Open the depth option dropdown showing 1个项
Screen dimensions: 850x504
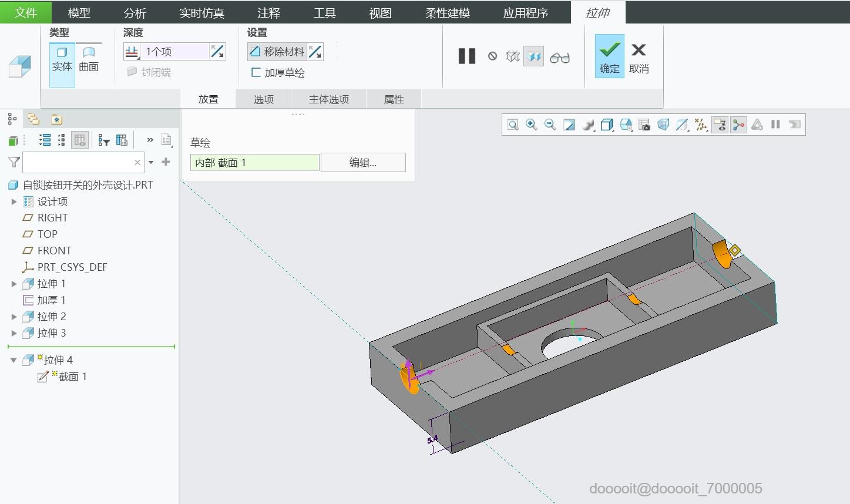176,51
